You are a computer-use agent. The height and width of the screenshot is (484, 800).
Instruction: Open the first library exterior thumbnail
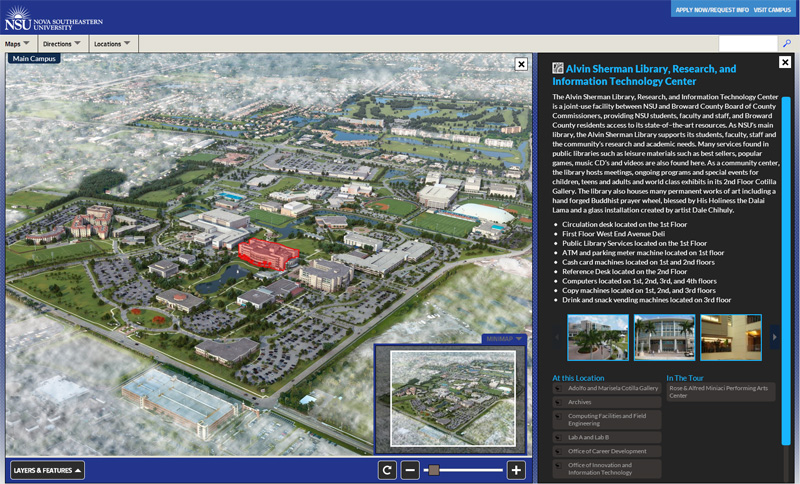pos(598,338)
